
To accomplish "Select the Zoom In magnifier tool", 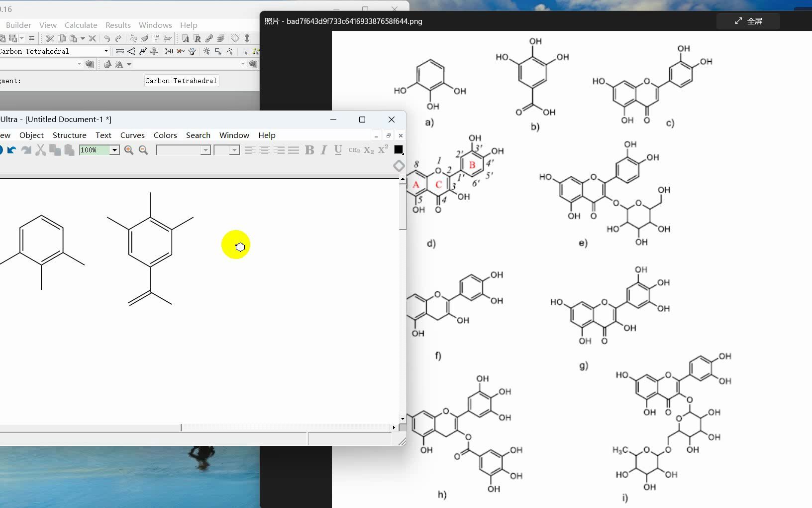I will [x=129, y=149].
